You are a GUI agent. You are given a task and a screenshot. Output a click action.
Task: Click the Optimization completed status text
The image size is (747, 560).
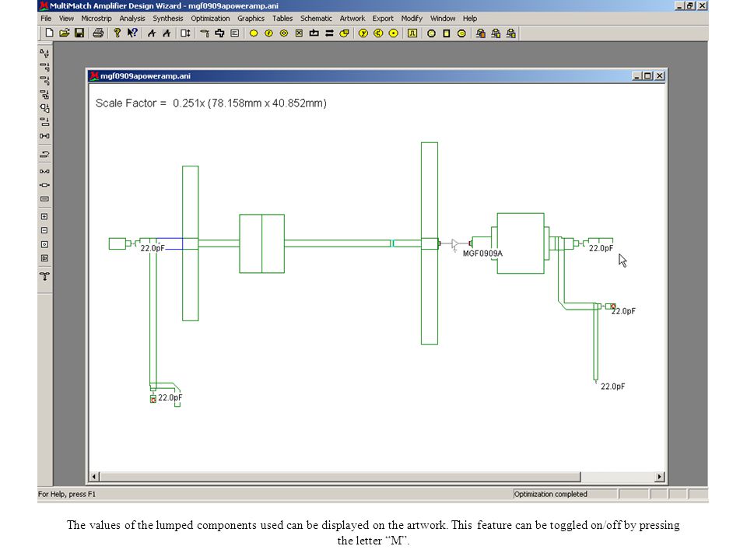(550, 495)
